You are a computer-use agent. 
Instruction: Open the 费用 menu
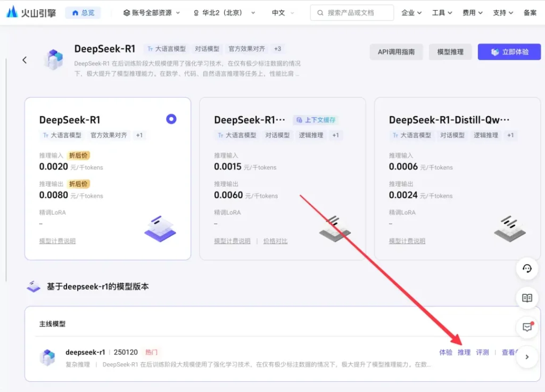click(x=472, y=13)
